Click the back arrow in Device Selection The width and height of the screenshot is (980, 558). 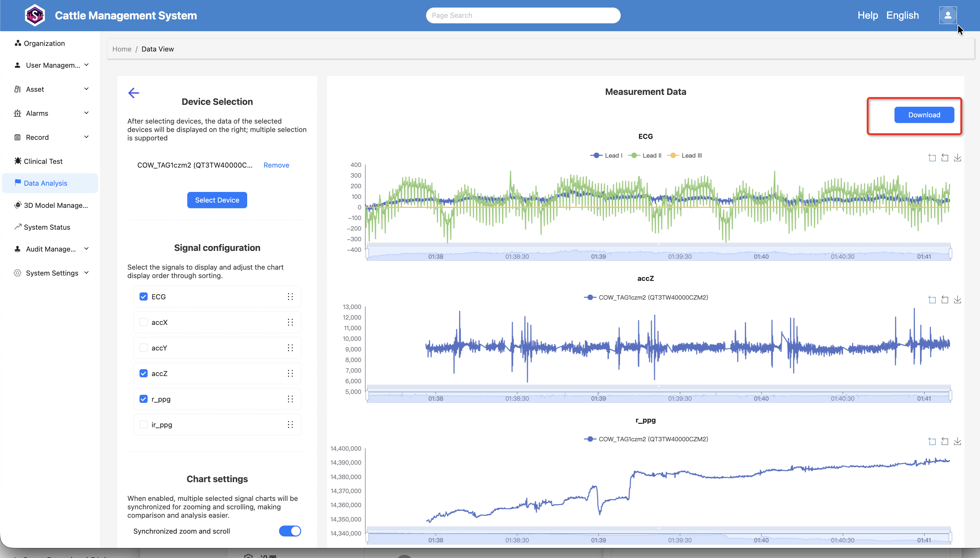tap(133, 93)
